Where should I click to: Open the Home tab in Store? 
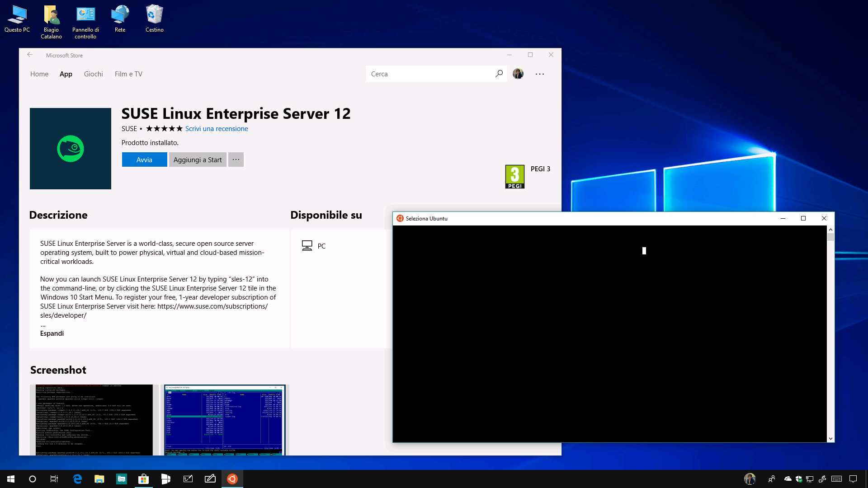pyautogui.click(x=39, y=74)
